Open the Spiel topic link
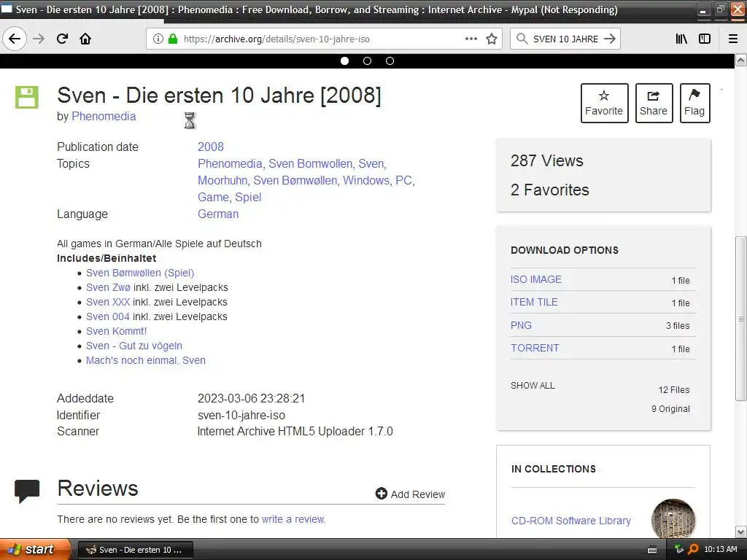The width and height of the screenshot is (747, 560). (x=248, y=197)
